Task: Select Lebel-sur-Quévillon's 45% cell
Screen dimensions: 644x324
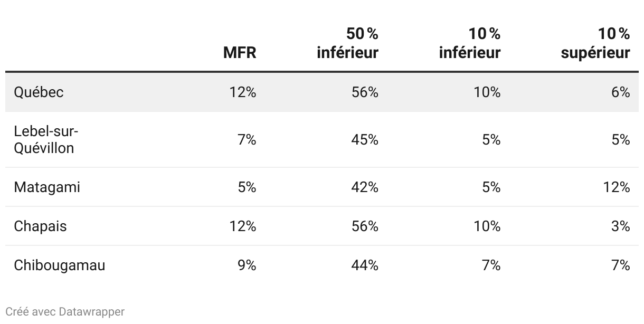Action: coord(365,140)
